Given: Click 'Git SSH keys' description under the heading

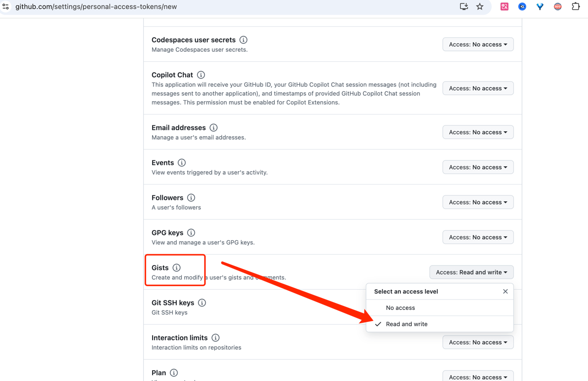Looking at the screenshot, I should click(x=169, y=312).
